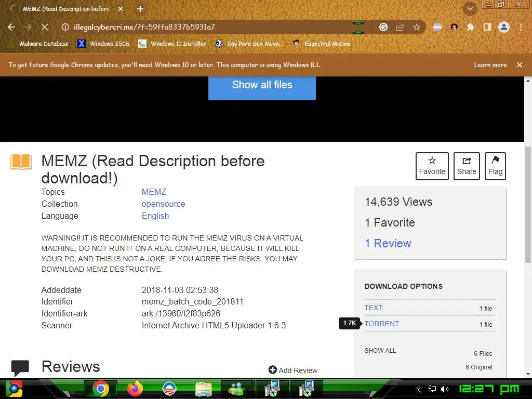Image resolution: width=532 pixels, height=399 pixels.
Task: Click the 1 Favorite count
Action: tap(390, 222)
